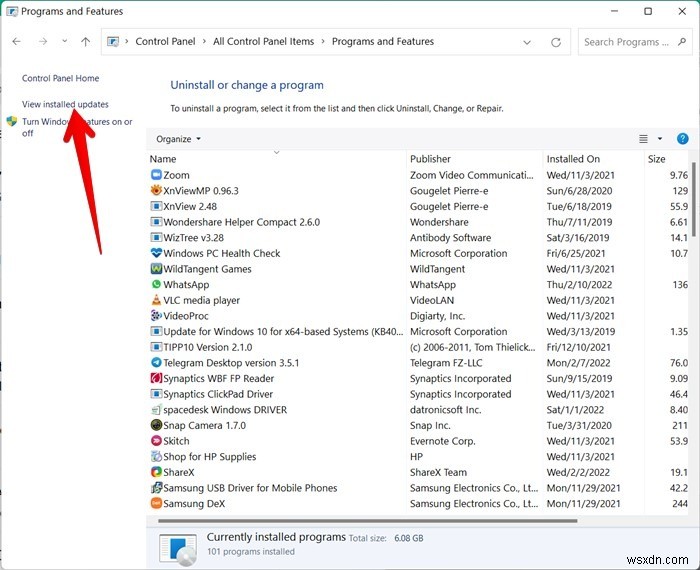The image size is (700, 570).
Task: Open Control Panel Home link
Action: click(60, 78)
